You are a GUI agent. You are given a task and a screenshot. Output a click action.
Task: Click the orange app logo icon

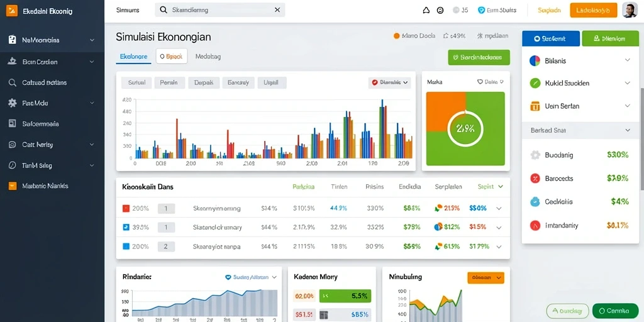click(x=12, y=11)
